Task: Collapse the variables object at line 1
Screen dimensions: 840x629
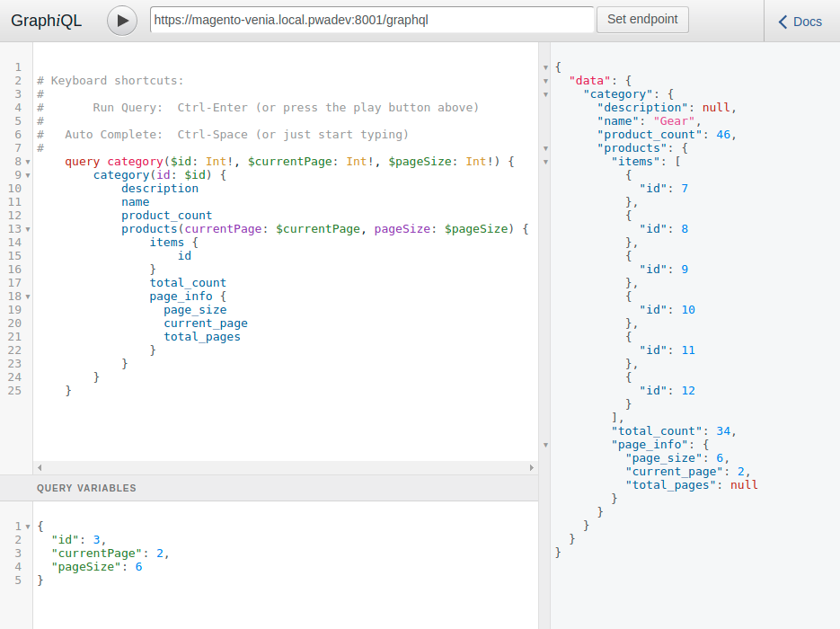Action: point(28,527)
